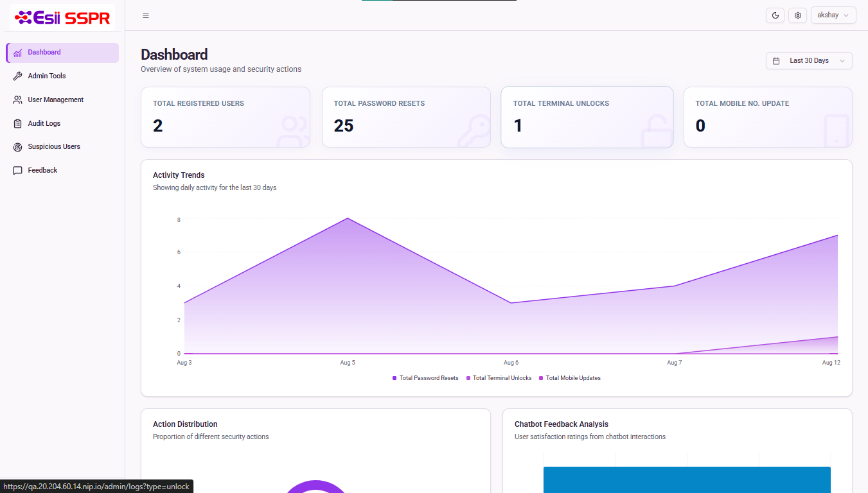Viewport: 868px width, 493px height.
Task: Click the Dashboard page heading
Action: coord(174,55)
